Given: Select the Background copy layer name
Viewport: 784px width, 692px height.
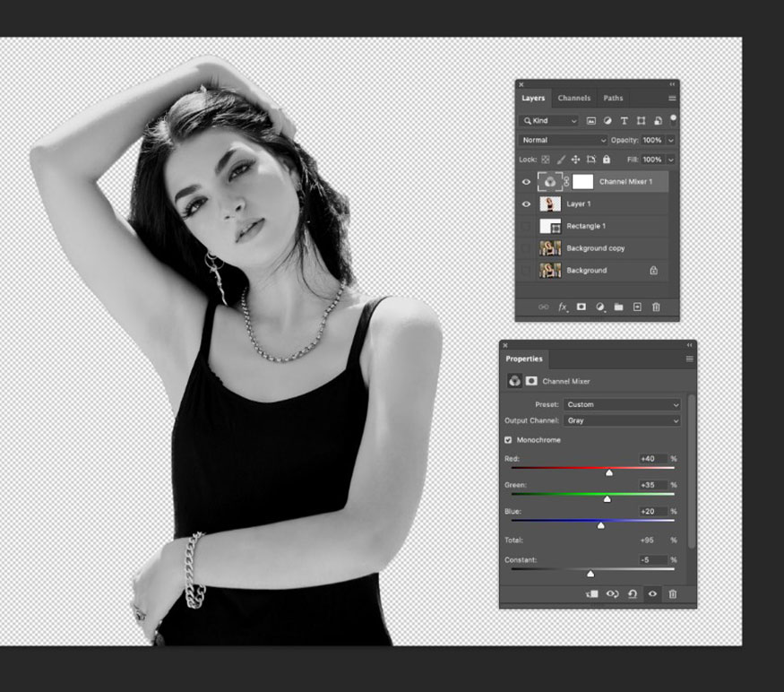Looking at the screenshot, I should tap(596, 248).
